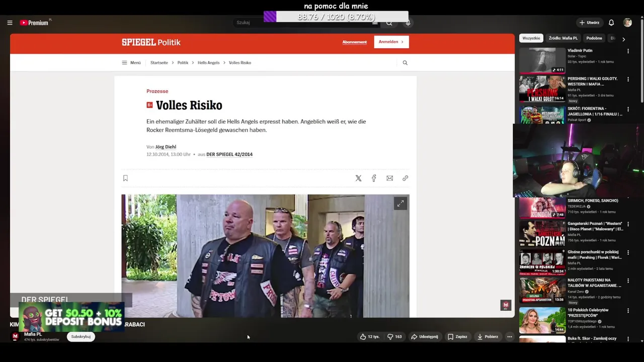Open Głośne porachunki w polskiej mafii title
The height and width of the screenshot is (362, 644).
[595, 255]
